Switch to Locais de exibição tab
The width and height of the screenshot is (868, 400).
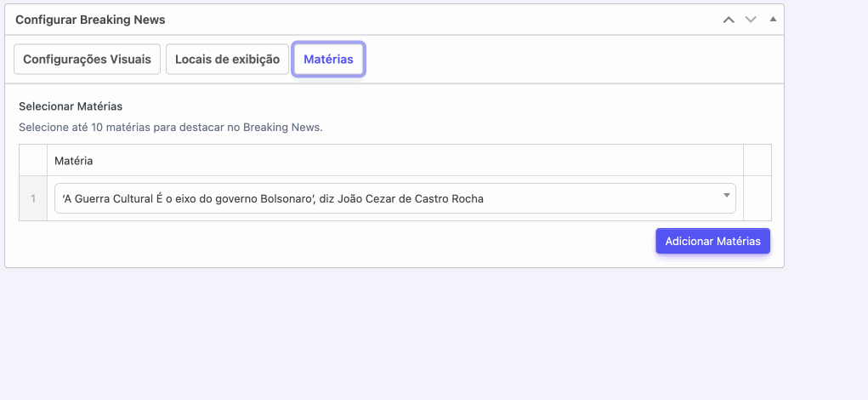pyautogui.click(x=228, y=60)
